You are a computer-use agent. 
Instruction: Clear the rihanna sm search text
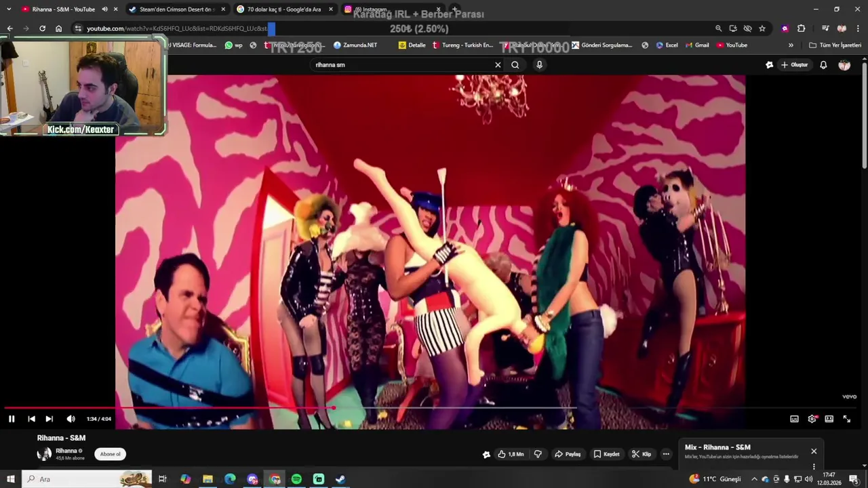tap(498, 65)
